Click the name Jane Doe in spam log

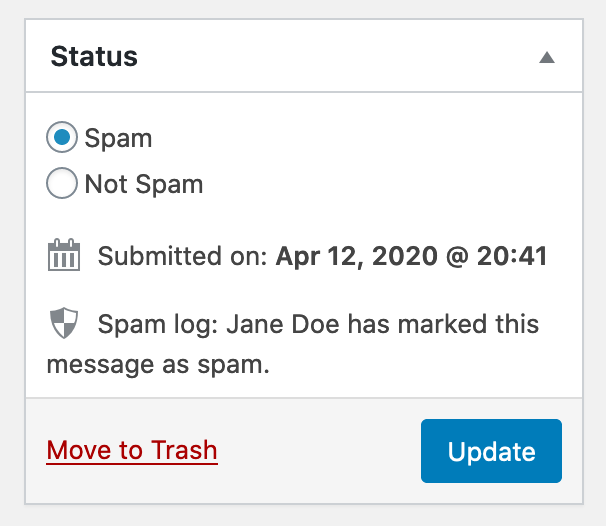(283, 324)
